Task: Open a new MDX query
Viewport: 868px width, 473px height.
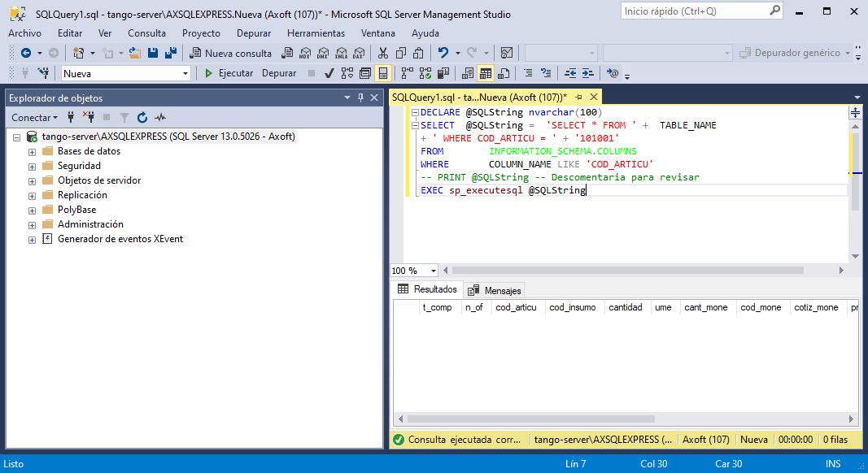Action: [305, 53]
